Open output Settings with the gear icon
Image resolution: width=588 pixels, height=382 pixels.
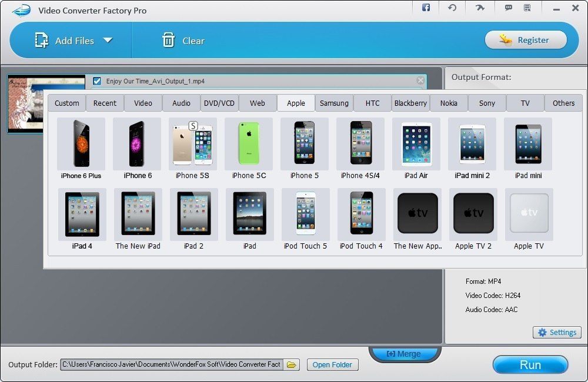(556, 332)
